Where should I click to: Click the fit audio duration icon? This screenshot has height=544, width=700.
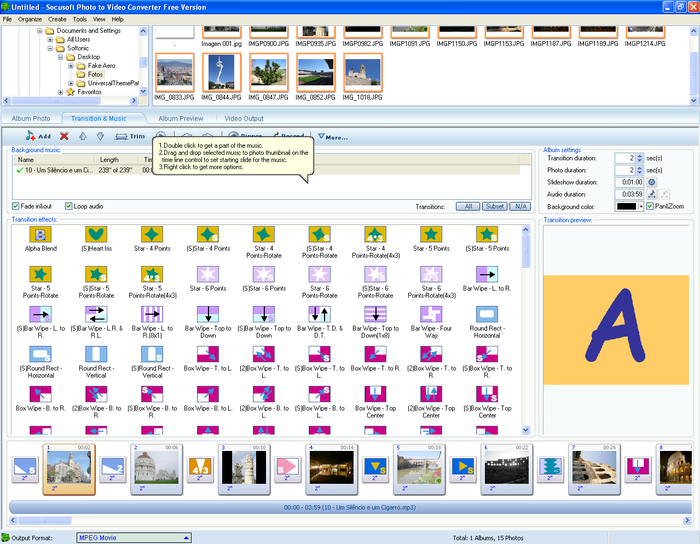[x=652, y=194]
